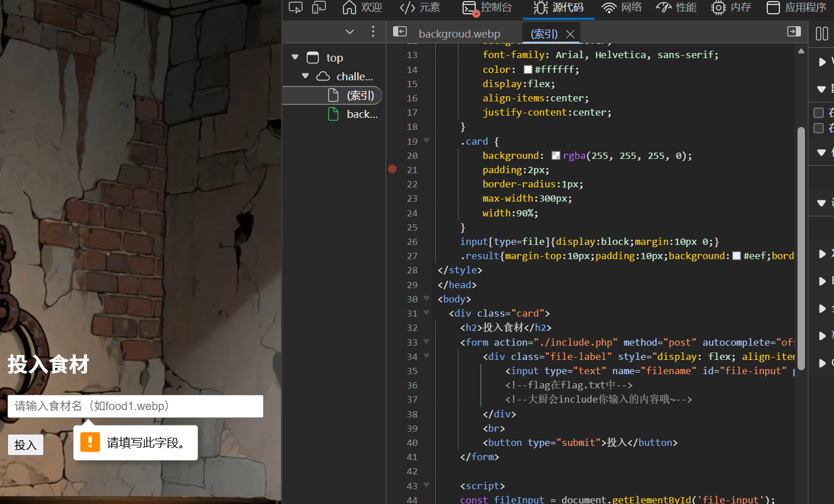Activate the inspect element picker icon
Viewport: 834px width, 504px height.
[295, 7]
